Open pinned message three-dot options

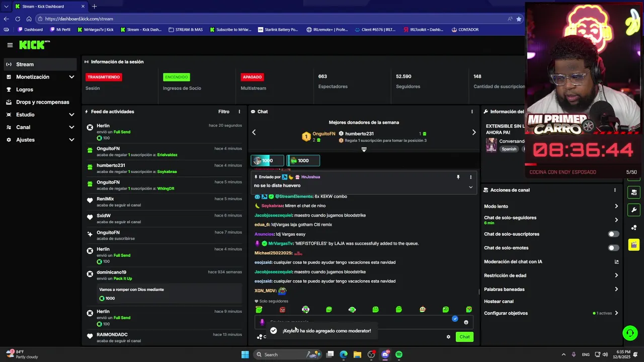click(x=470, y=177)
